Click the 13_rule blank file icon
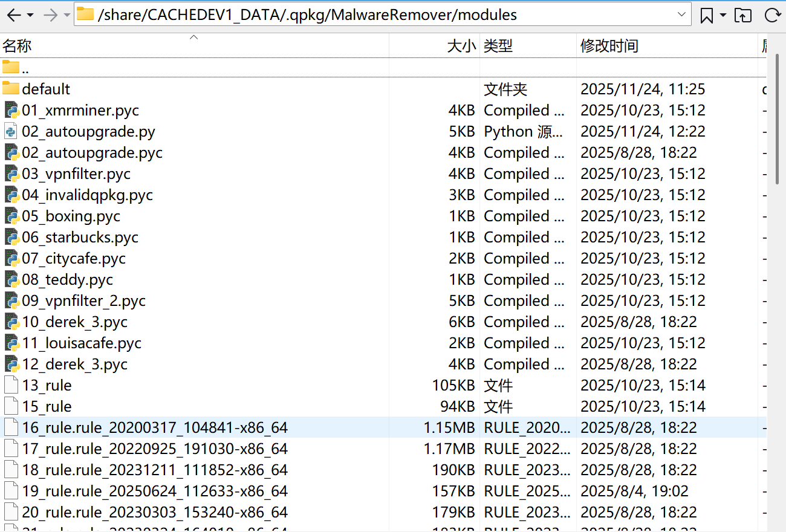The width and height of the screenshot is (786, 532). (11, 385)
